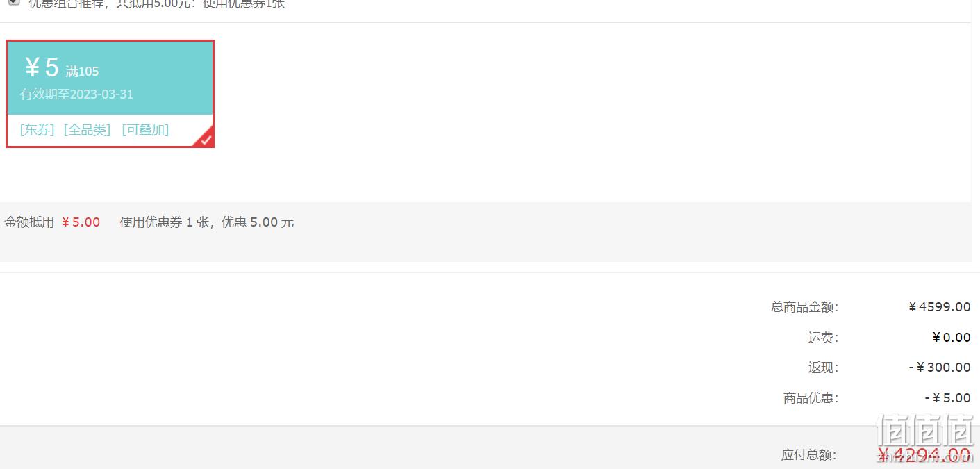Viewport: 980px width, 469px height.
Task: Click the 使用优惠券 1 张 summary text
Action: (165, 222)
